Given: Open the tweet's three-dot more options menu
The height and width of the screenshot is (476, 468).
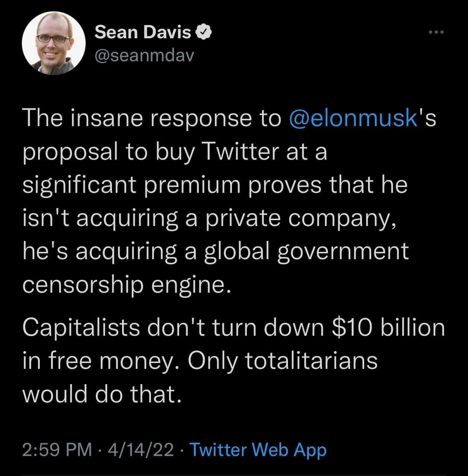Looking at the screenshot, I should tap(436, 32).
